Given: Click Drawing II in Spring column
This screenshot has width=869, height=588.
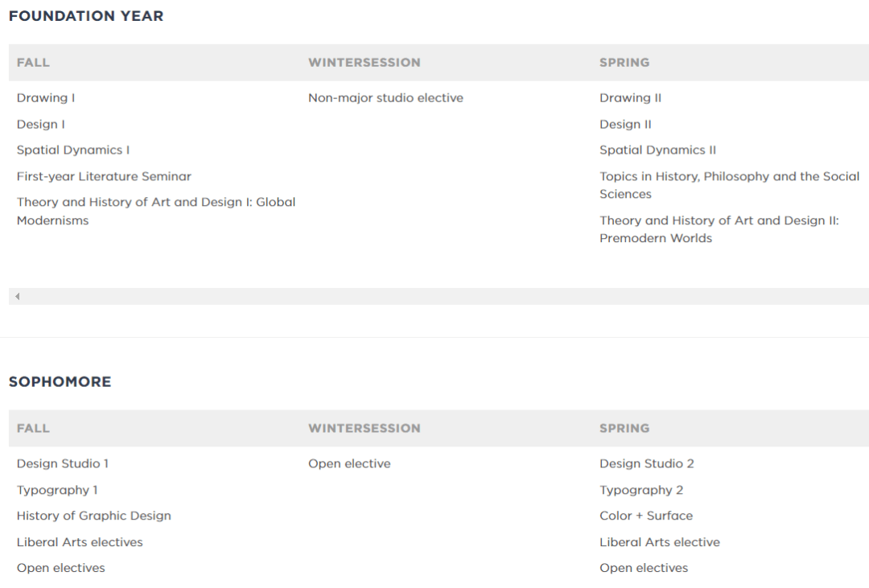Looking at the screenshot, I should [630, 98].
